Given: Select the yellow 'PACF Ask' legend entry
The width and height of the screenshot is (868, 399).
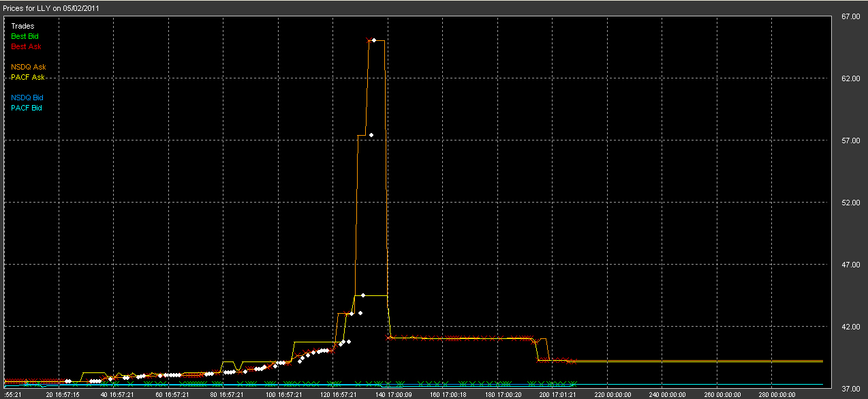Looking at the screenshot, I should pos(28,77).
